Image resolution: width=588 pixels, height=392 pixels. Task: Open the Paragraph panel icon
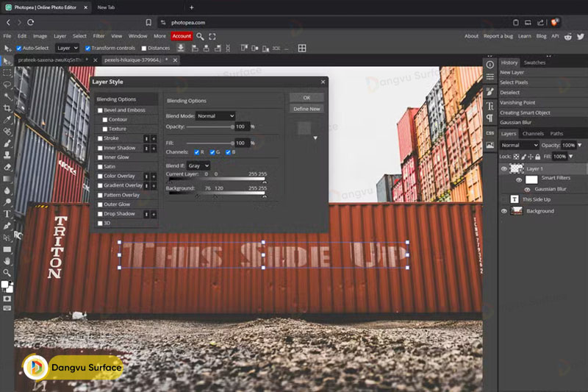point(490,118)
